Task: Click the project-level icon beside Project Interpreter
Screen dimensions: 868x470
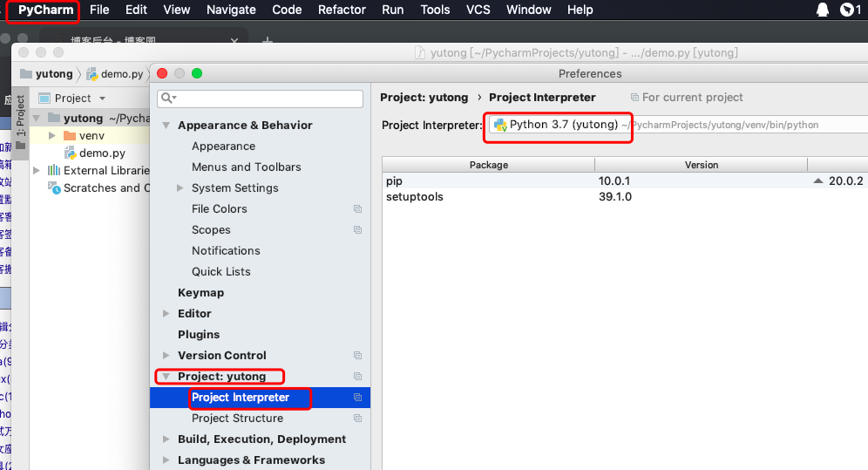Action: (x=357, y=398)
